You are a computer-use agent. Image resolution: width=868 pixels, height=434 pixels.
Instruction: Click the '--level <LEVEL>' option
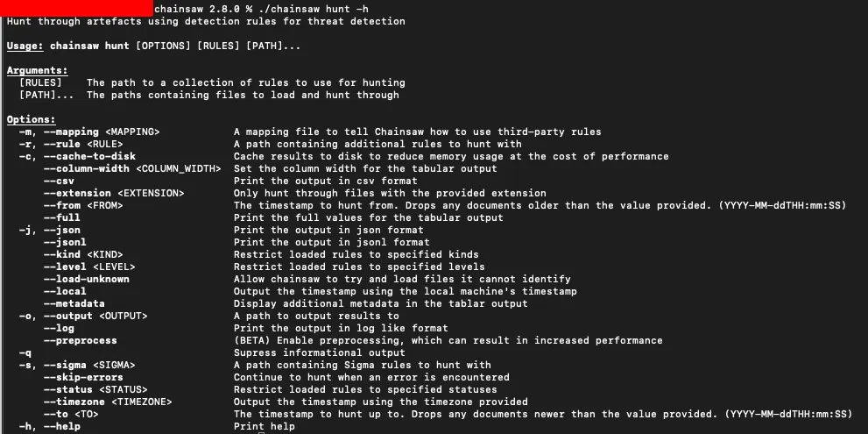(x=89, y=267)
